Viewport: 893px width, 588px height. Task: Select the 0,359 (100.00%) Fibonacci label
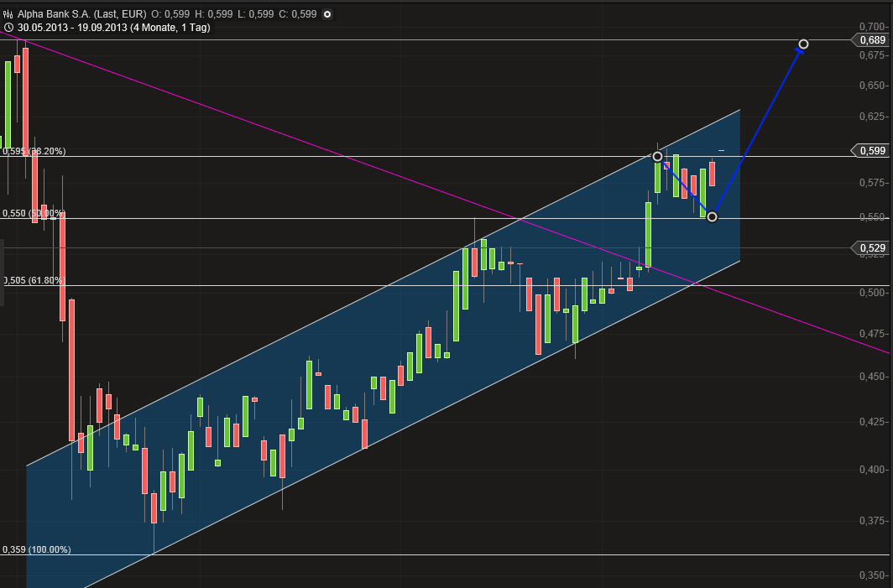(x=37, y=549)
